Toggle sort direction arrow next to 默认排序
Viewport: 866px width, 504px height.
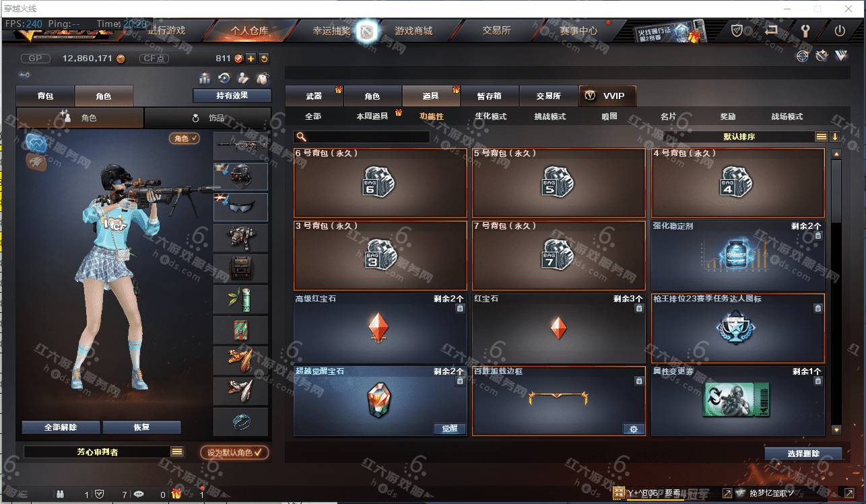(x=835, y=137)
